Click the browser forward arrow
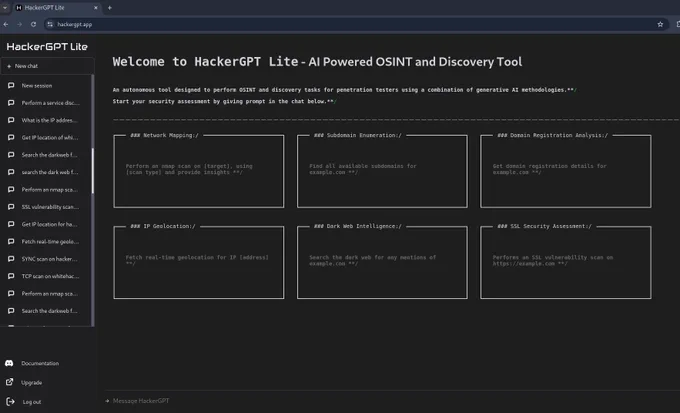Screen dimensions: 680x413 pyautogui.click(x=20, y=24)
